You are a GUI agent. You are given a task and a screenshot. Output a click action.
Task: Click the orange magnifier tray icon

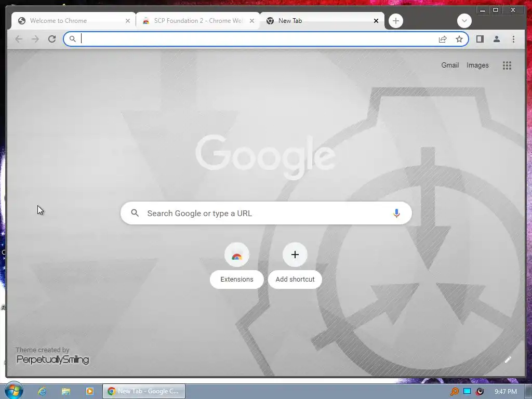point(454,392)
